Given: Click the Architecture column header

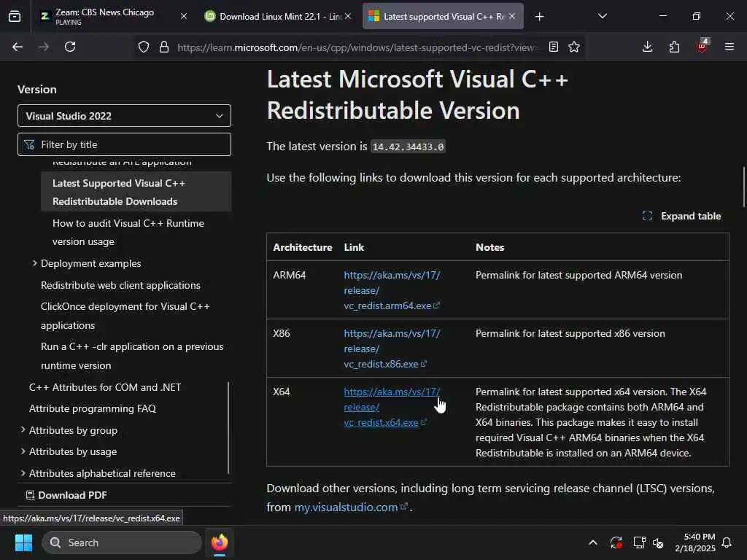Looking at the screenshot, I should (x=303, y=247).
